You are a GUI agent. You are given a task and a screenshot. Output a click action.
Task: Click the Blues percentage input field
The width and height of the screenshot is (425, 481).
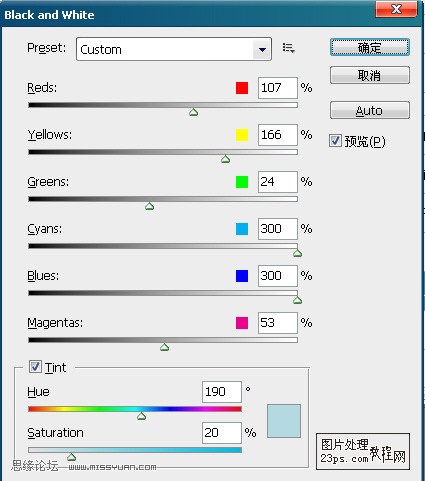278,276
